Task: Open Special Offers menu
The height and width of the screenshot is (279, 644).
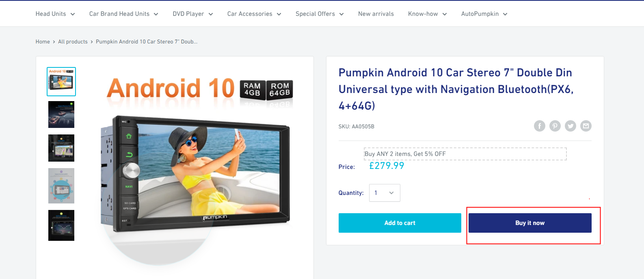Action: (x=320, y=14)
